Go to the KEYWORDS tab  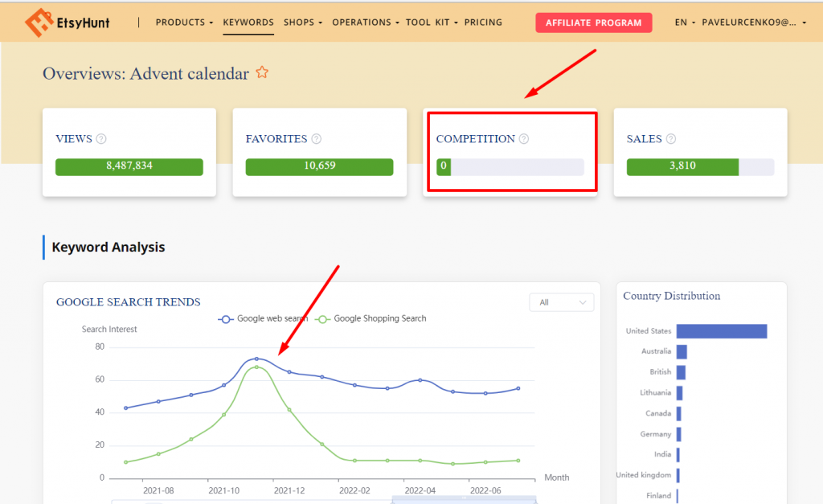pos(248,23)
